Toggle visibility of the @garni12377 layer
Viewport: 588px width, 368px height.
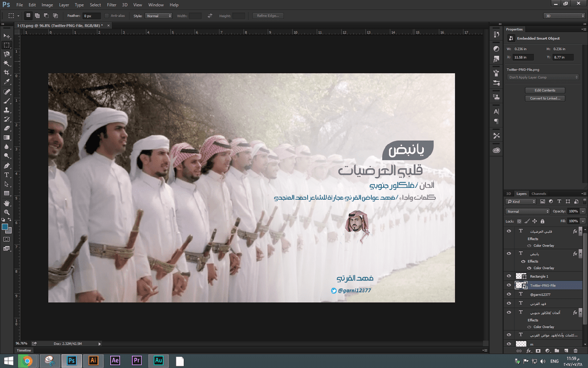pos(509,294)
